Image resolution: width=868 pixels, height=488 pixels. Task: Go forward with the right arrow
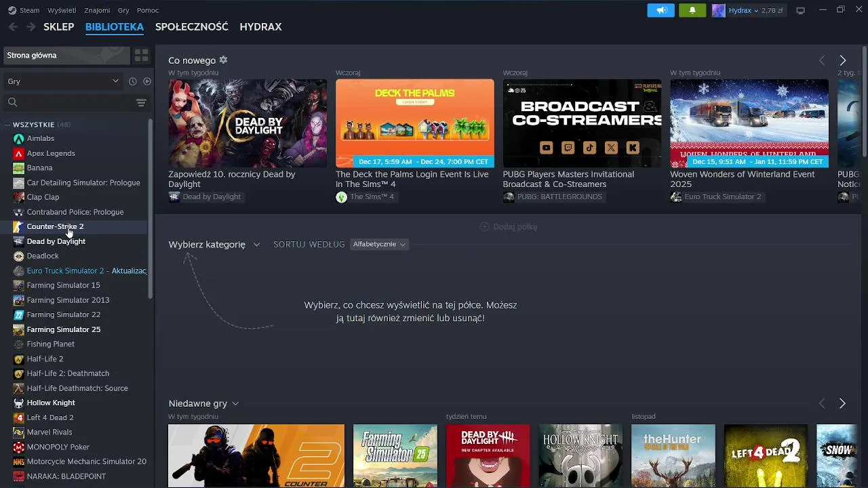[31, 26]
